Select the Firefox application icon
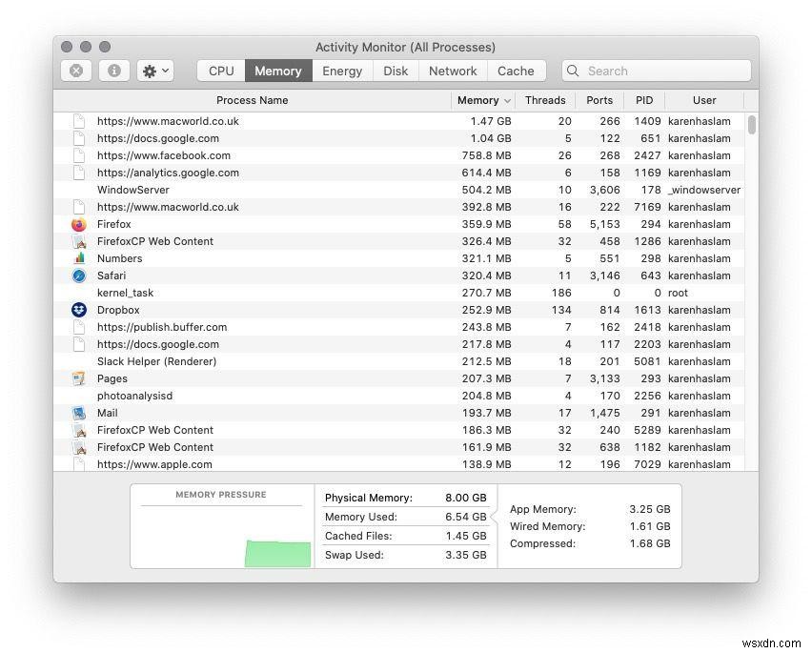 pyautogui.click(x=77, y=224)
